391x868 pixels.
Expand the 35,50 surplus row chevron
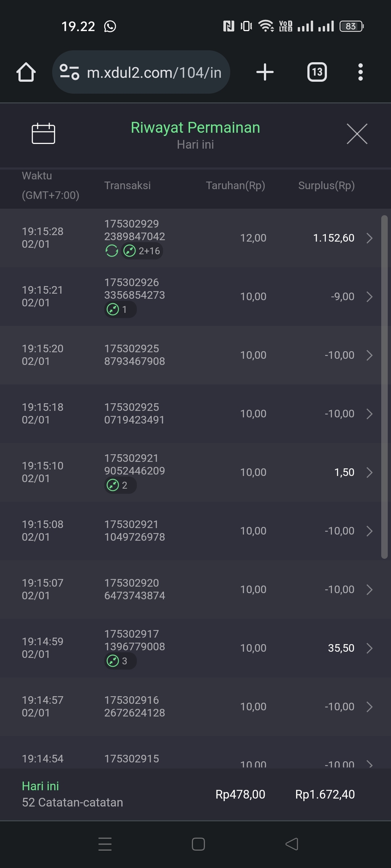tap(369, 648)
